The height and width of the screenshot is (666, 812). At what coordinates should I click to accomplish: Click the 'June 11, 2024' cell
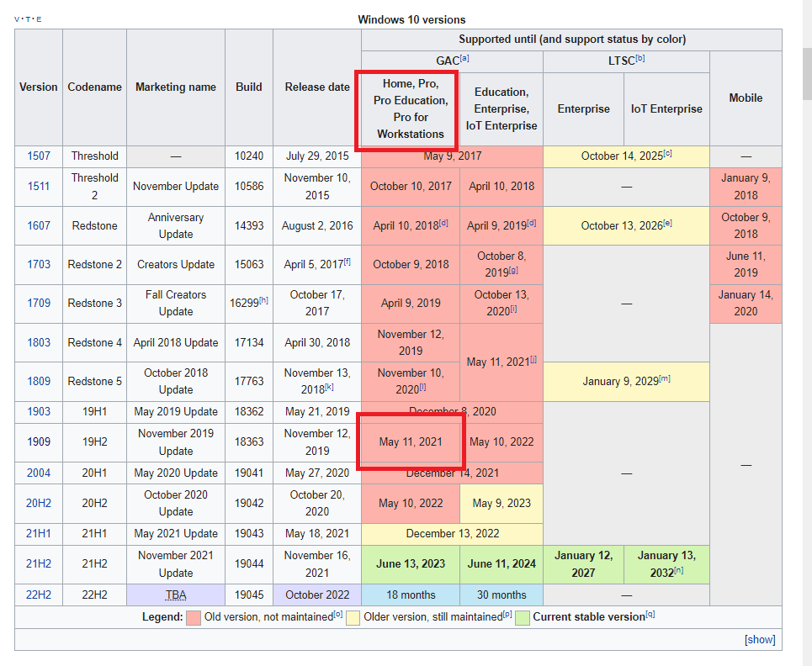[x=502, y=564]
